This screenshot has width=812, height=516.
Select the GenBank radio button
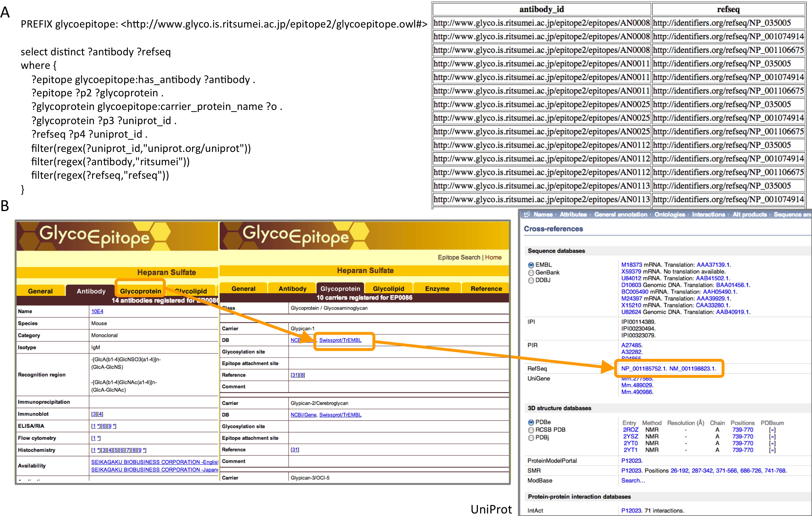point(531,273)
